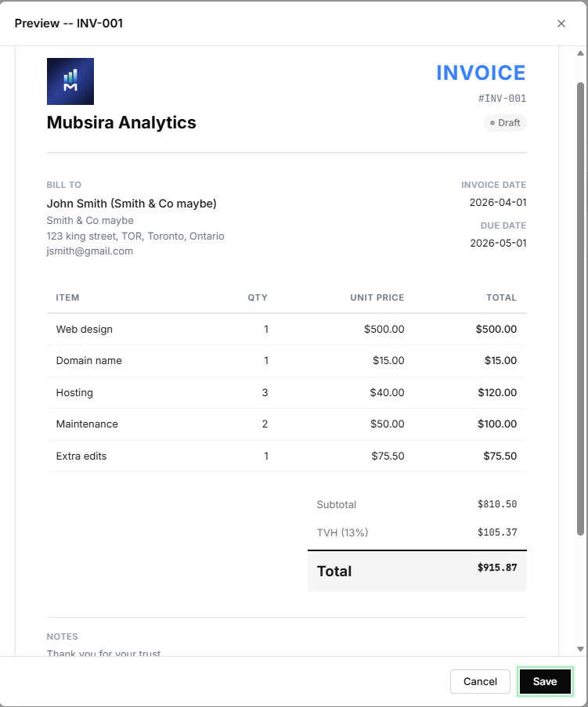Viewport: 588px width, 707px height.
Task: Click the Hosting unit price $40.00
Action: pyautogui.click(x=387, y=393)
